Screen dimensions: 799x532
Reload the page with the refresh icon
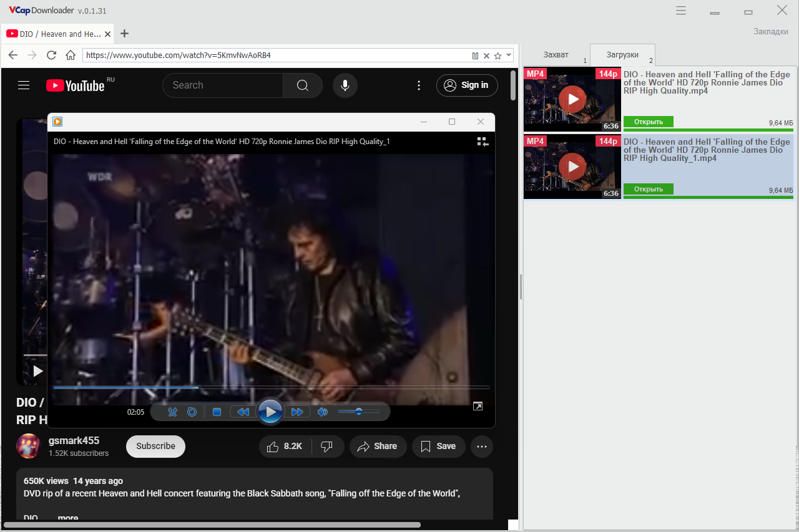51,55
